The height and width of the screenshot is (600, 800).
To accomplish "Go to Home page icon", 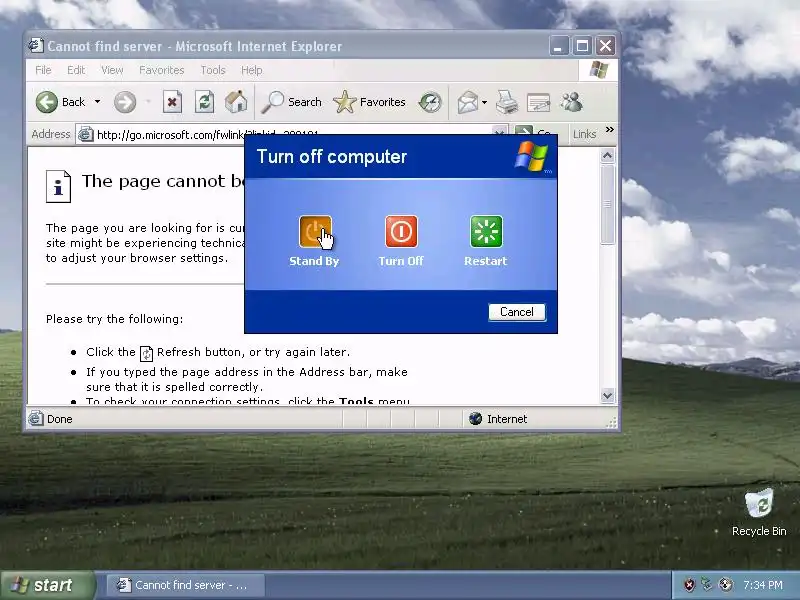I will pos(236,102).
